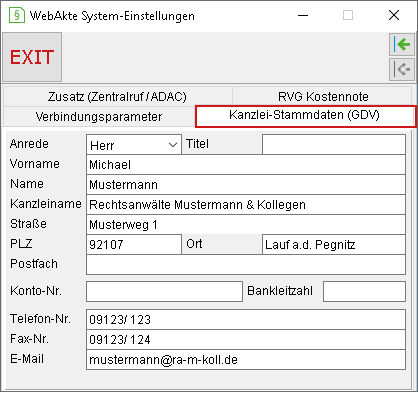Image resolution: width=418 pixels, height=394 pixels.
Task: Minimize the WebAkte System-Einstellungen window
Action: pyautogui.click(x=303, y=15)
